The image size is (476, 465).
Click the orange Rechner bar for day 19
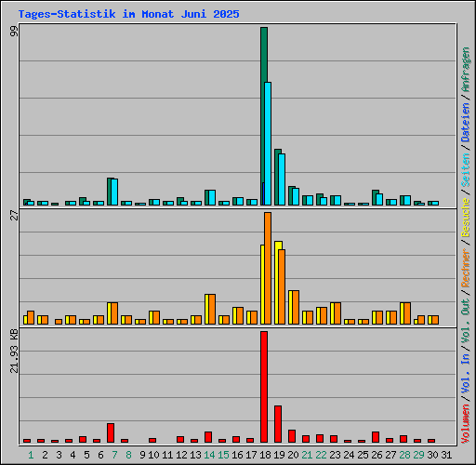point(282,286)
